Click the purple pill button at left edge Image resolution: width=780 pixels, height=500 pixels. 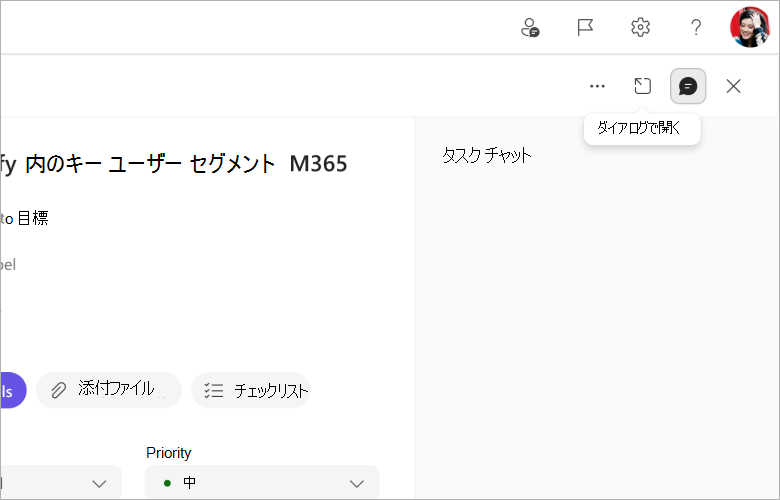coord(13,390)
